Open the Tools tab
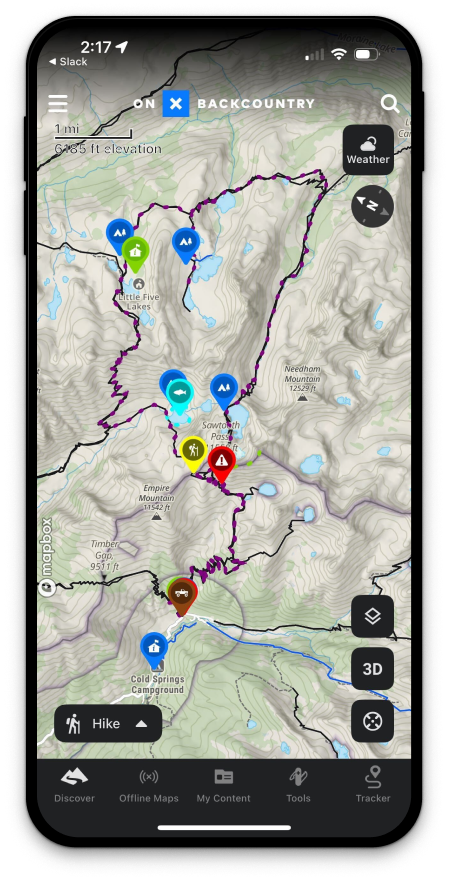 [298, 785]
